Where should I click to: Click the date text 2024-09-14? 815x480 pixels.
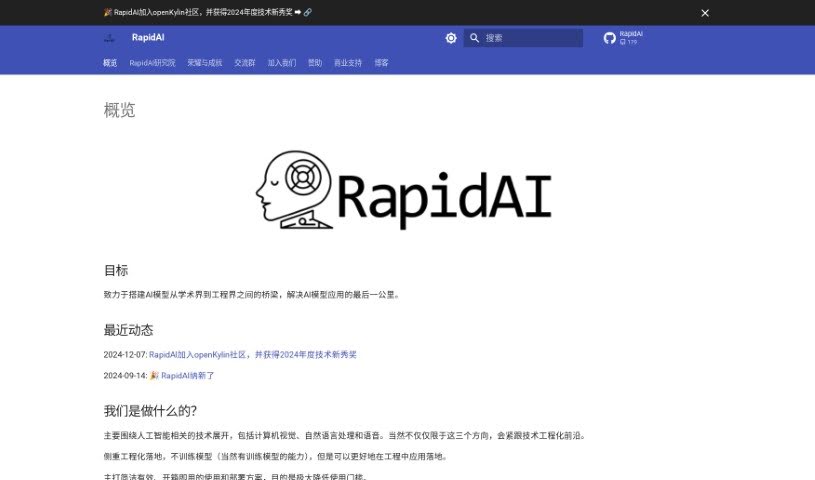tap(125, 375)
